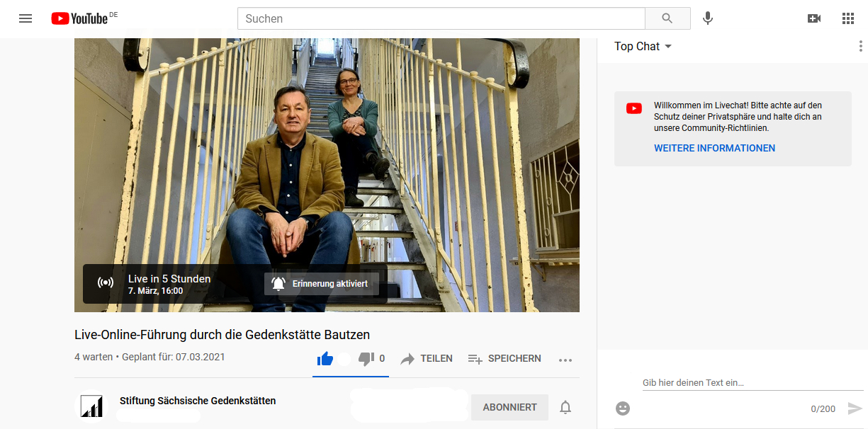868x429 pixels.
Task: Open live chat three-dot options
Action: (860, 47)
